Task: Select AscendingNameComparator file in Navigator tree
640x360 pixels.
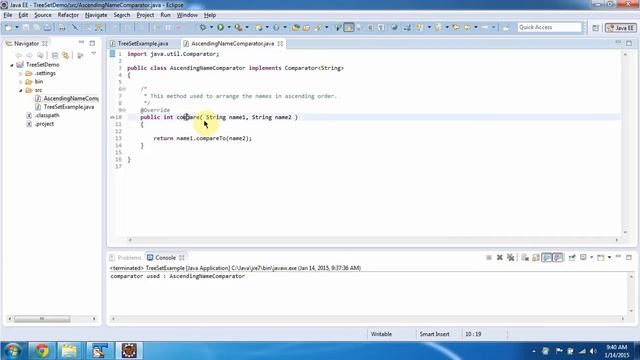Action: 71,98
